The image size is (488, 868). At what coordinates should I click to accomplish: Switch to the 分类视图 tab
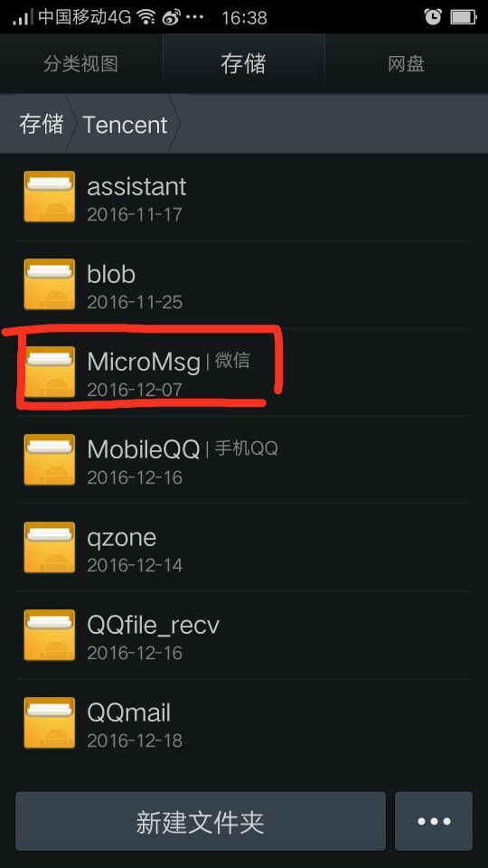80,64
